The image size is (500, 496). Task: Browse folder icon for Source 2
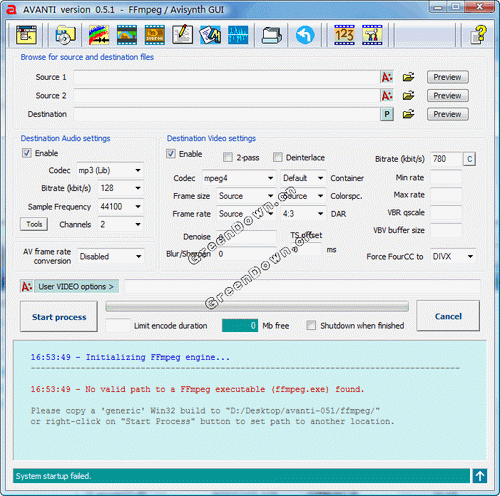click(x=408, y=96)
